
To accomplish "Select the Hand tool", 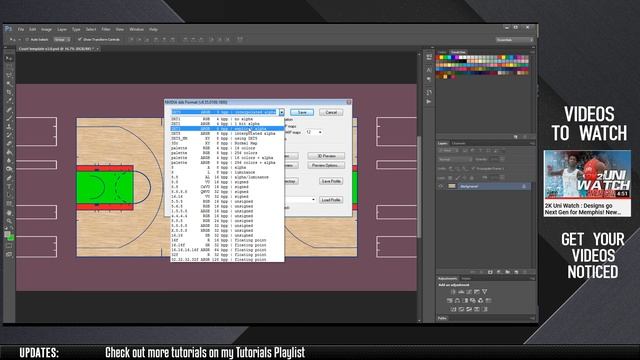I will pos(9,212).
